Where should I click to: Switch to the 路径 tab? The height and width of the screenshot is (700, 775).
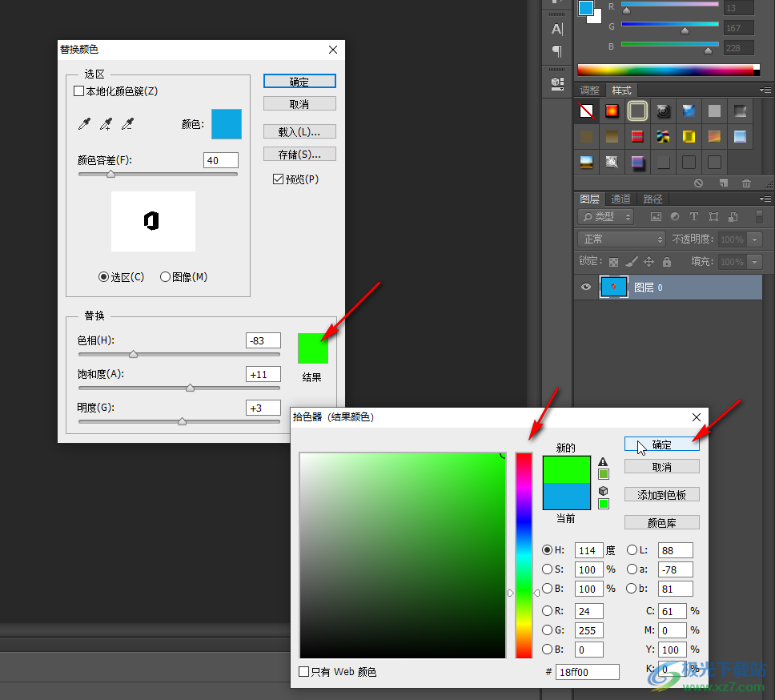click(653, 199)
